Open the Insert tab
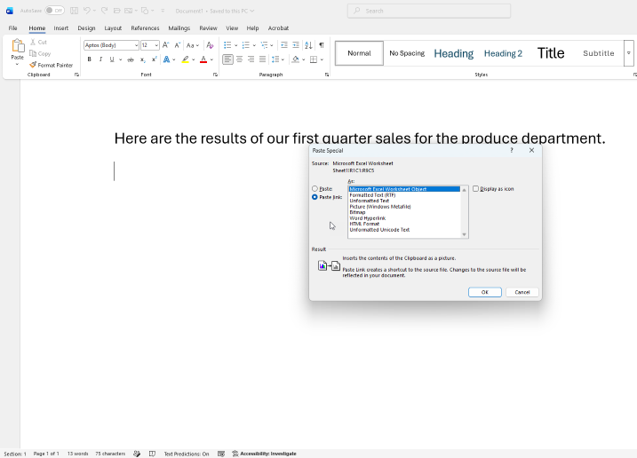Image resolution: width=637 pixels, height=458 pixels. click(61, 28)
